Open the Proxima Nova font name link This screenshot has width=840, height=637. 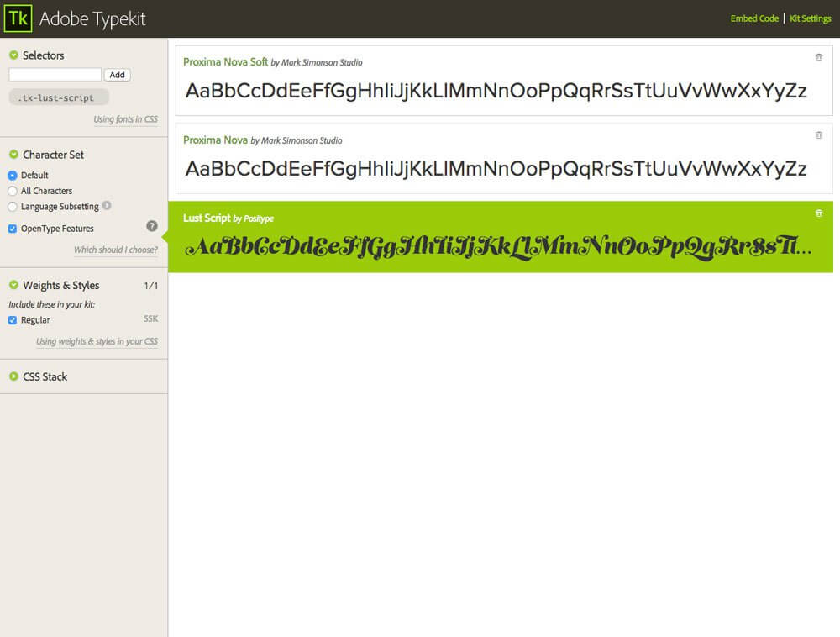[x=215, y=140]
